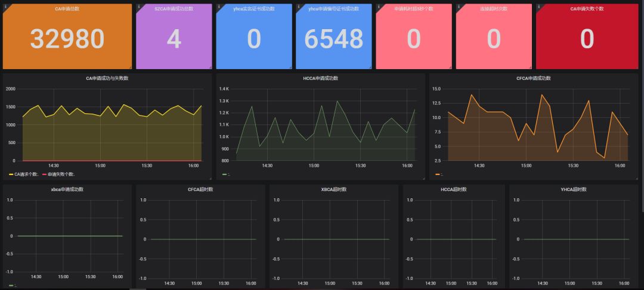This screenshot has width=644, height=290.
Task: Click the 0 value in yhca实名证书成功数 panel
Action: 254,39
